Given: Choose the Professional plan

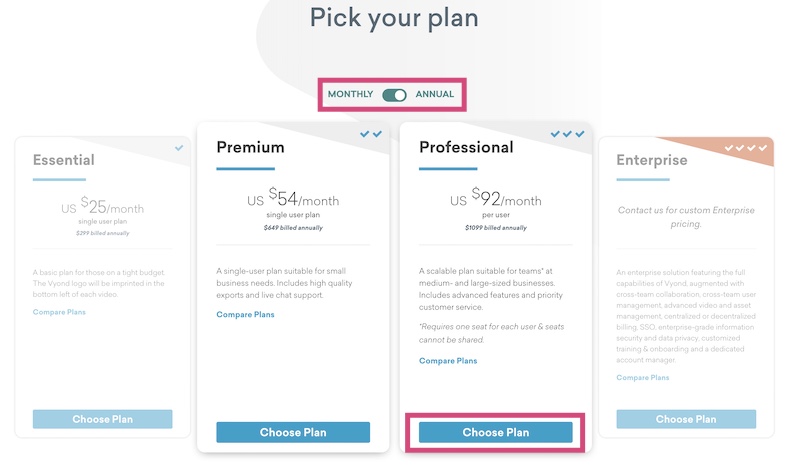Looking at the screenshot, I should (496, 432).
